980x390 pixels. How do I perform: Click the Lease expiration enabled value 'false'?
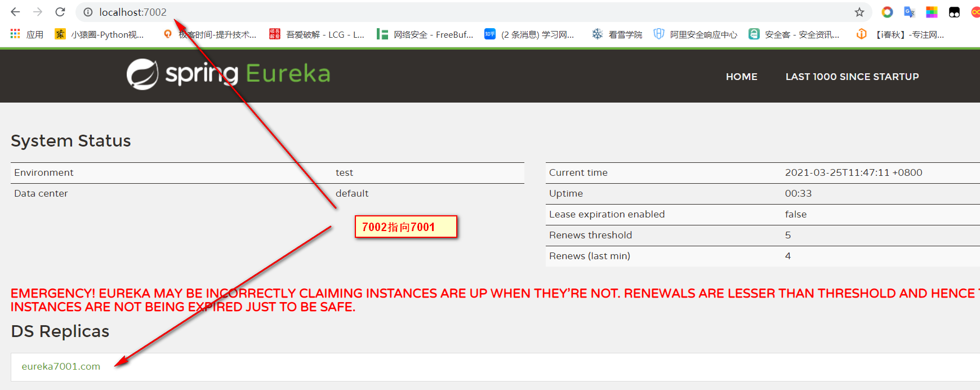pos(796,214)
